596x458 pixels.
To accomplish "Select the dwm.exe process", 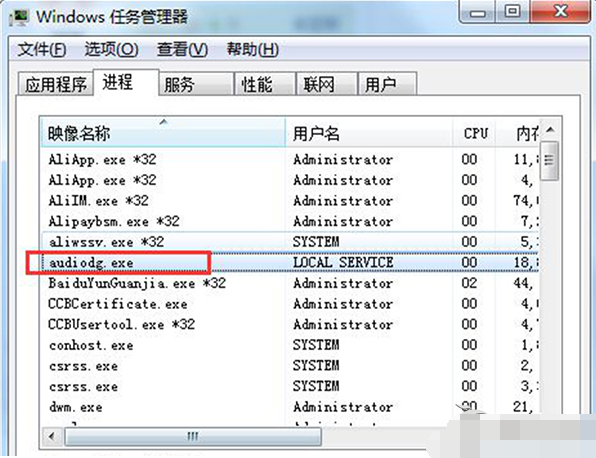I will coord(290,407).
